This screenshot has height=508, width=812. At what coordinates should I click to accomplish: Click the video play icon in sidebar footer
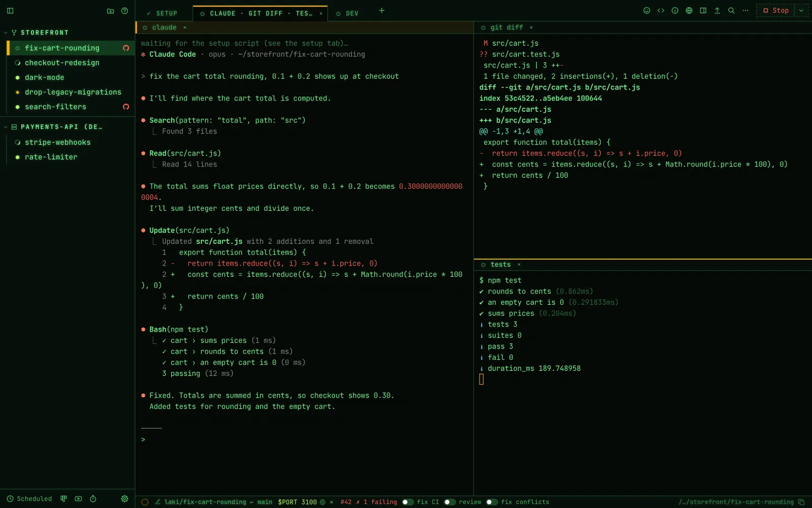coord(78,499)
